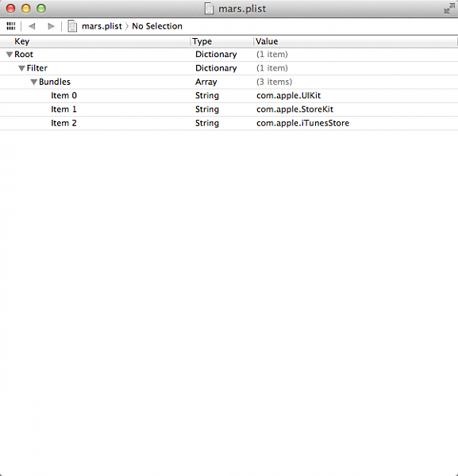The width and height of the screenshot is (458, 476).
Task: Click the Dictionary type of Filter
Action: (216, 68)
